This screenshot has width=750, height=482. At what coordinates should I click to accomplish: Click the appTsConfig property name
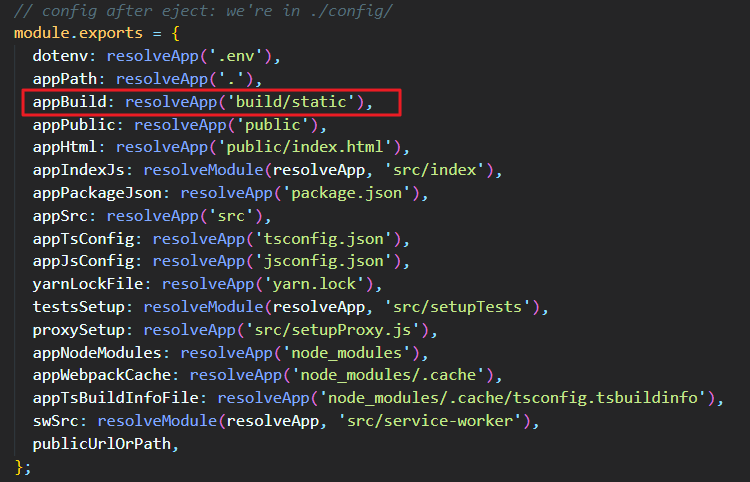click(83, 239)
